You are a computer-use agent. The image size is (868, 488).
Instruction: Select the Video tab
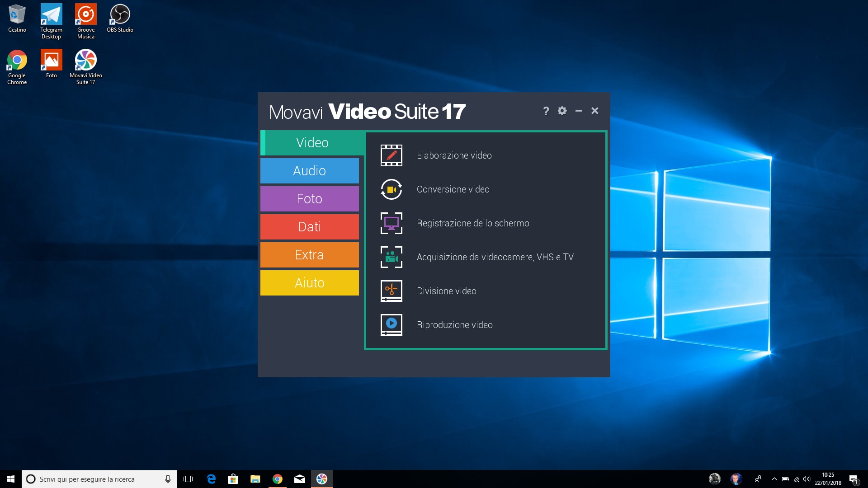(x=312, y=143)
